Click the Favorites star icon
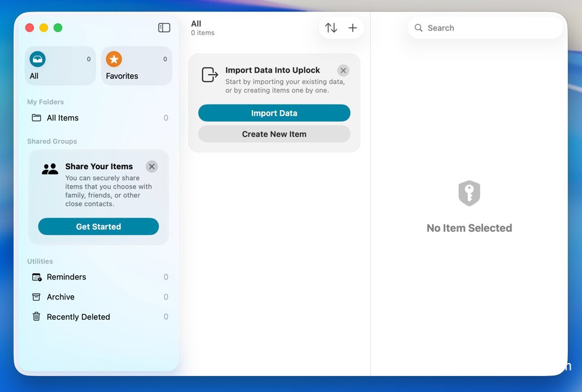 [114, 59]
